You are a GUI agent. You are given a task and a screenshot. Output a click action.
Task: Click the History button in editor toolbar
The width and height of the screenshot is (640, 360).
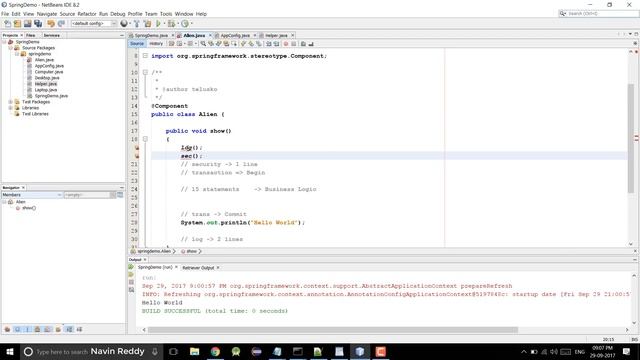[156, 44]
